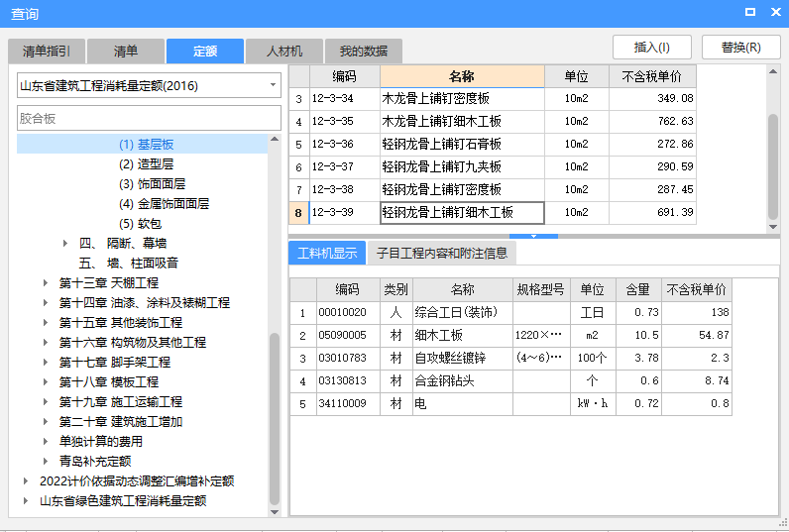Screen dimensions: 789x532
Task: Collapse panel using the blue splitter arrow
Action: tap(533, 236)
